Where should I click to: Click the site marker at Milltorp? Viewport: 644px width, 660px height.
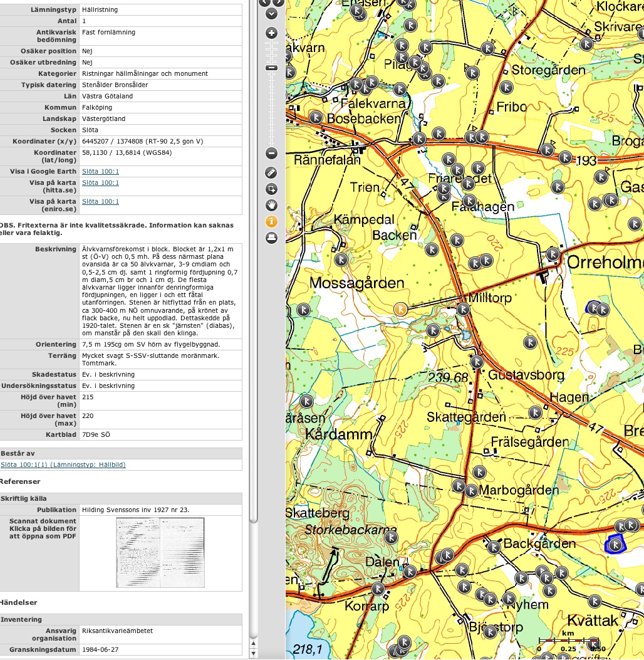click(x=463, y=309)
